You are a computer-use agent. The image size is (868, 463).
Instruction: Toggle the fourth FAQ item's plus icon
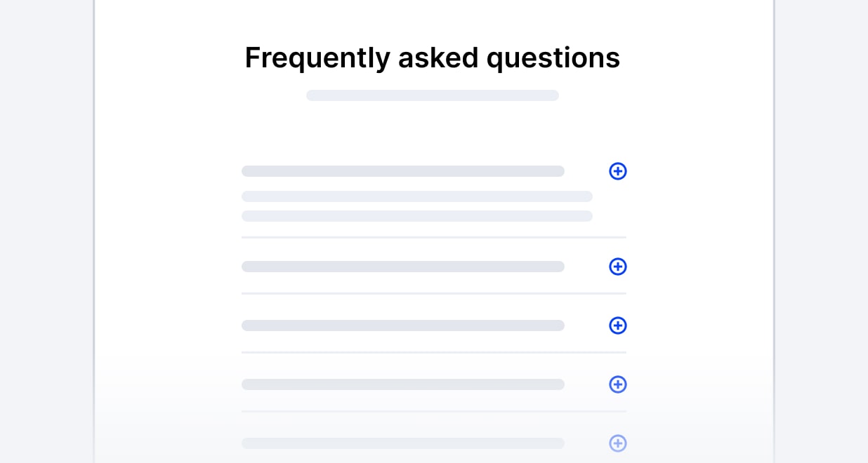(618, 384)
